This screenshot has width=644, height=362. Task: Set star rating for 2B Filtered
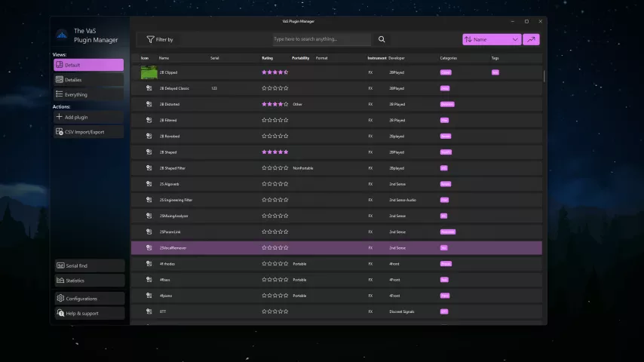click(x=275, y=121)
